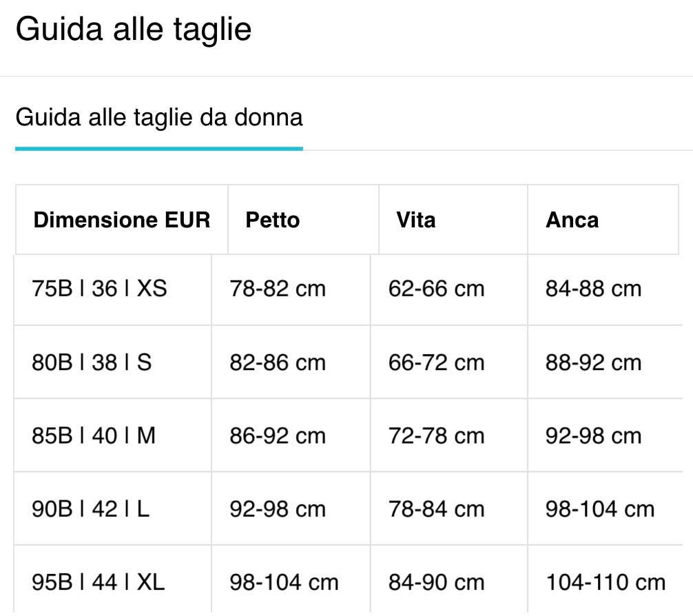Click the 84-88 cm Anca cell
The height and width of the screenshot is (616, 693).
tap(593, 289)
